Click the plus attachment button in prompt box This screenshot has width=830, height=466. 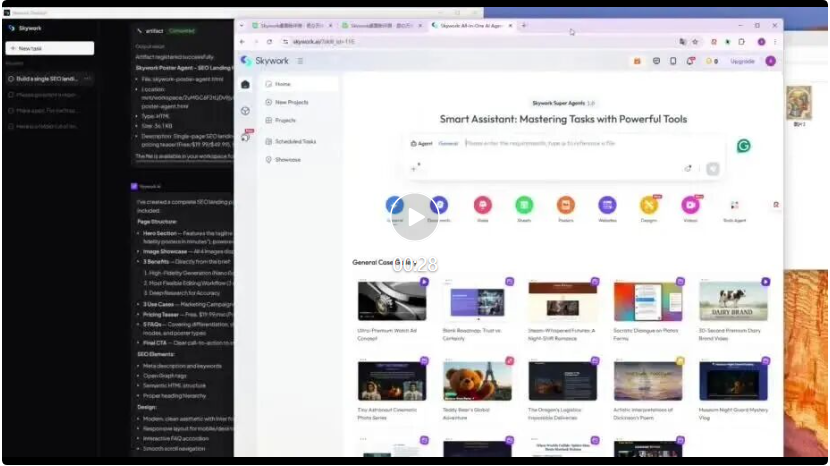pyautogui.click(x=414, y=168)
